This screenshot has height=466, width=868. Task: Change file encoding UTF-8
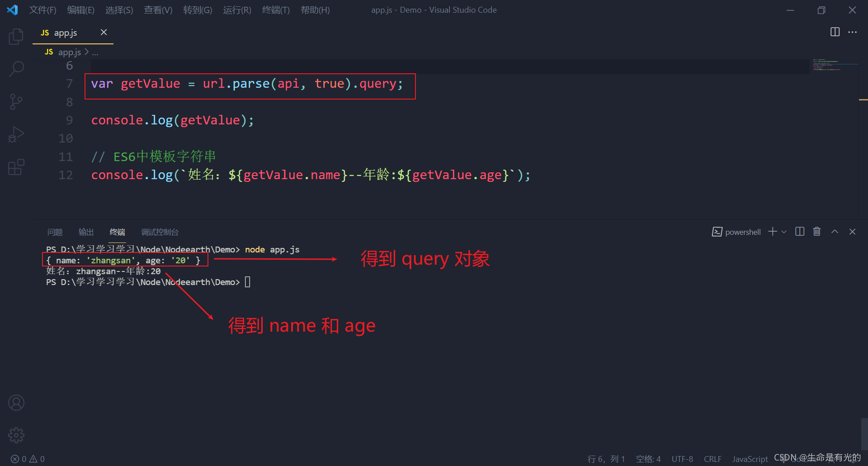pyautogui.click(x=682, y=459)
